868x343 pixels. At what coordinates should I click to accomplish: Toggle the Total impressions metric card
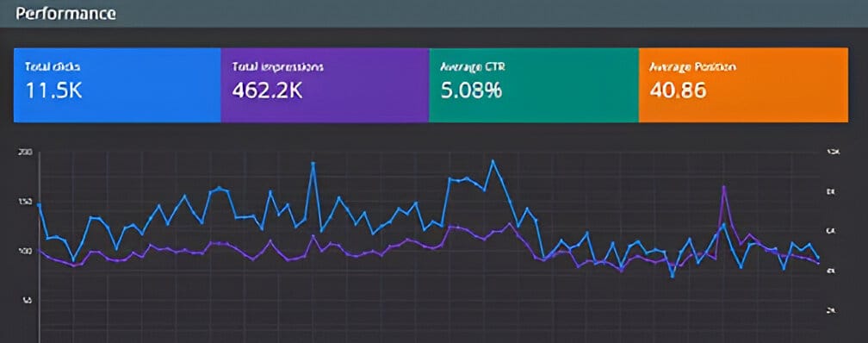click(x=325, y=84)
